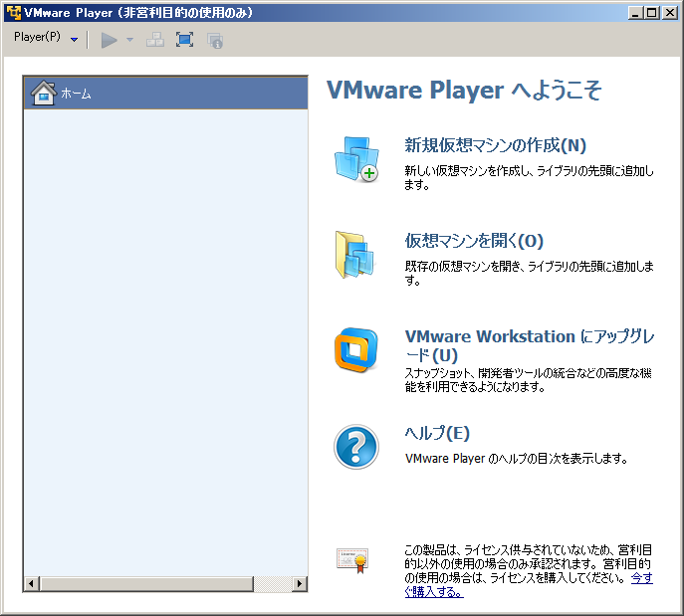Open 仮想マシンを開く(O) link

pyautogui.click(x=474, y=241)
